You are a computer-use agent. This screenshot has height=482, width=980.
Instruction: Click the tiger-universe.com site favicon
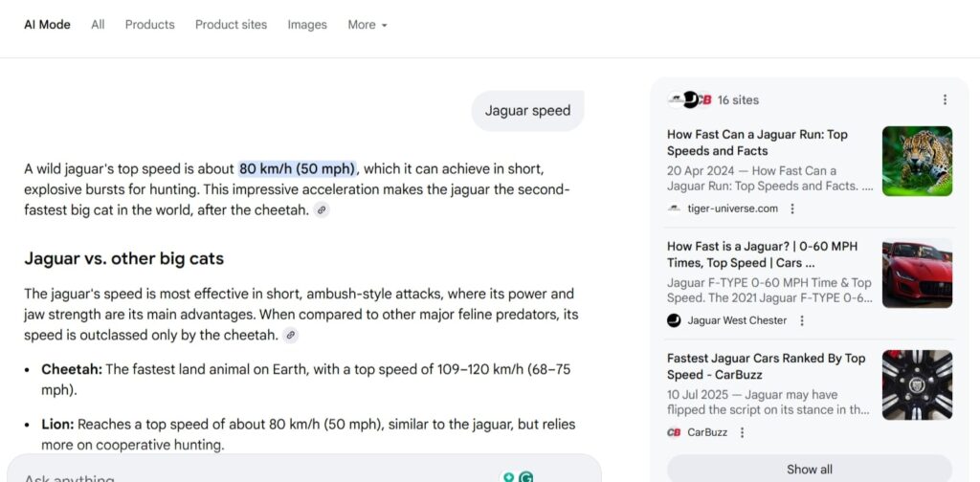coord(674,208)
